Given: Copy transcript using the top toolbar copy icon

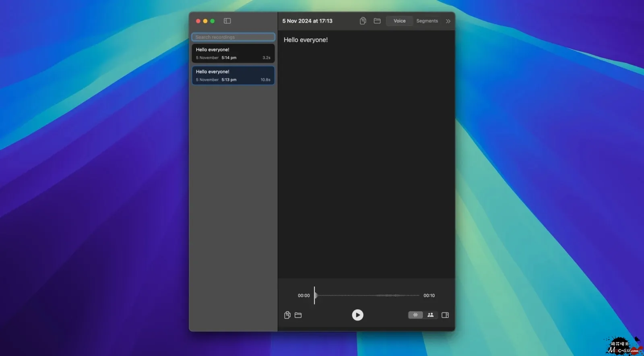Looking at the screenshot, I should click(x=363, y=21).
